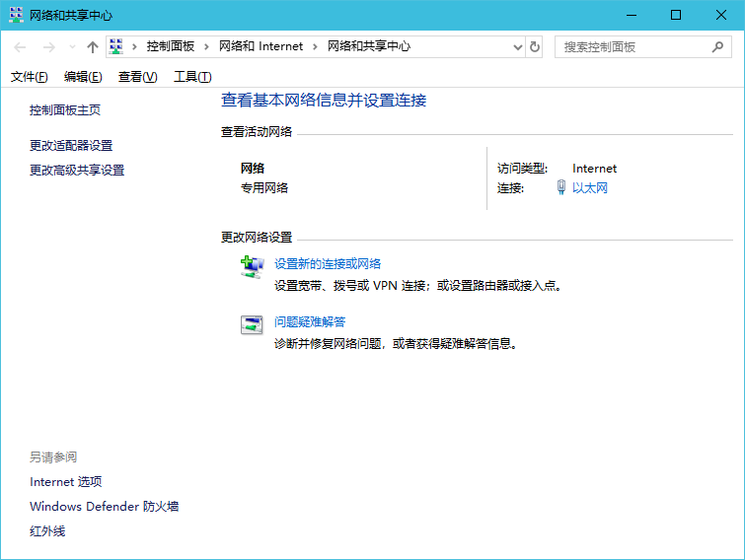The height and width of the screenshot is (560, 745).
Task: Select 控制面板 breadcrumb in address bar
Action: coord(171,46)
